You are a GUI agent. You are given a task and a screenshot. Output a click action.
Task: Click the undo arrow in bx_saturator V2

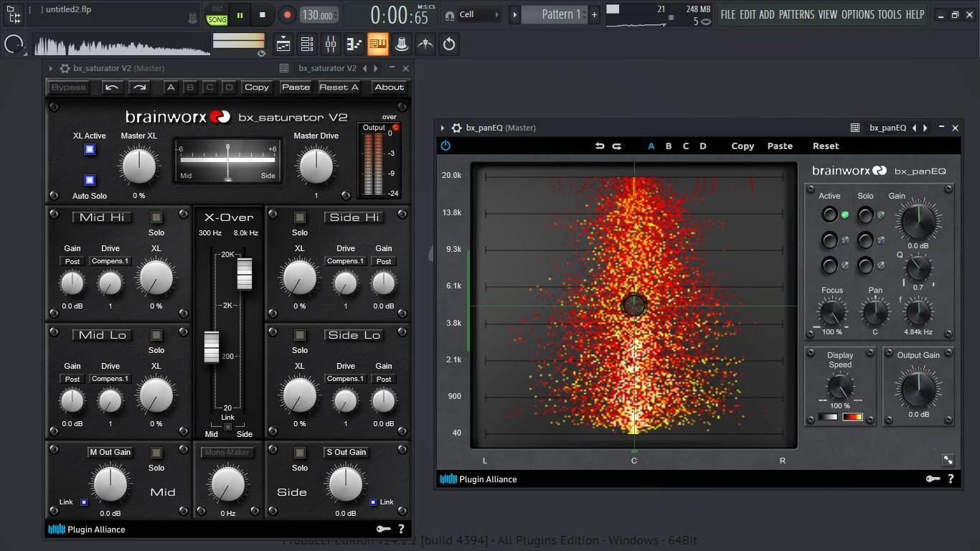pyautogui.click(x=112, y=87)
